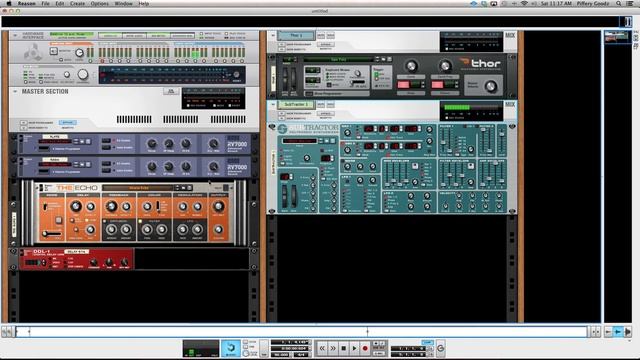The height and width of the screenshot is (360, 640).
Task: Toggle EQ Enable on the first RV7000
Action: (x=106, y=140)
